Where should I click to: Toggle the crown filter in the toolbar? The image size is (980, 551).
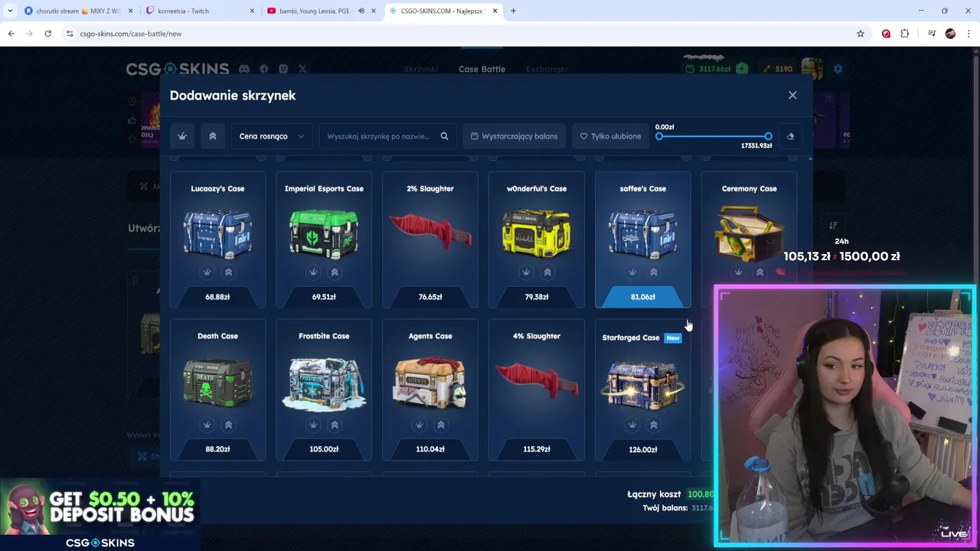coord(182,136)
